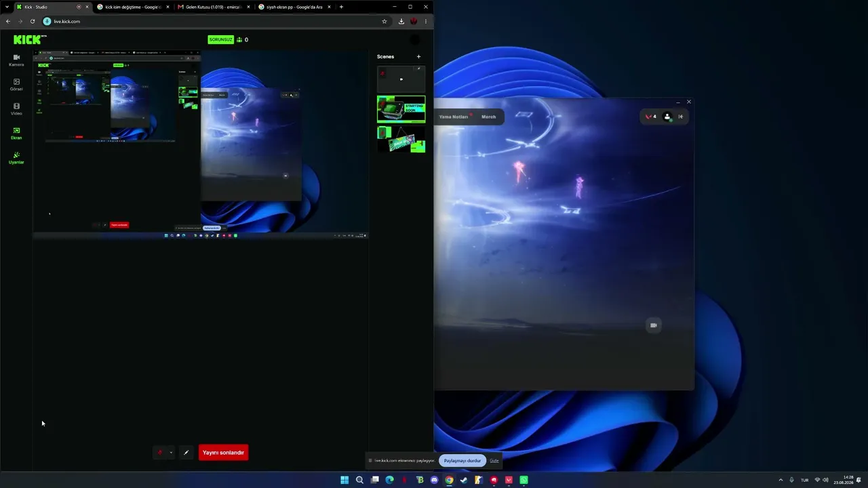868x488 pixels.
Task: Click the TUR language indicator
Action: pos(805,480)
